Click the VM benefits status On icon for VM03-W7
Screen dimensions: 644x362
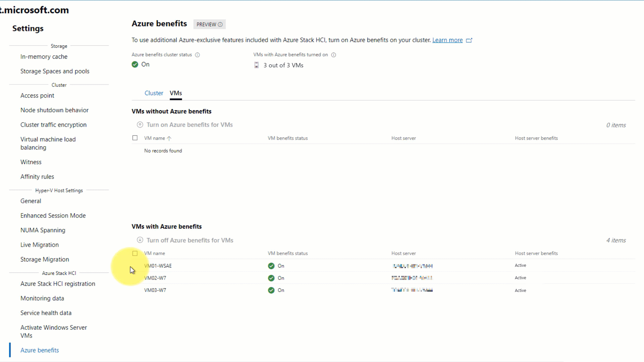(x=271, y=290)
